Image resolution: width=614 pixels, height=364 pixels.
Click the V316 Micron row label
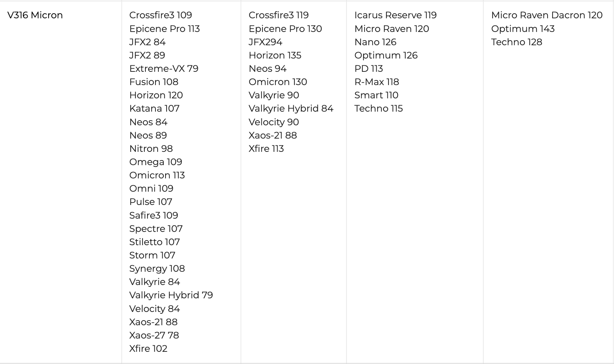click(x=35, y=15)
